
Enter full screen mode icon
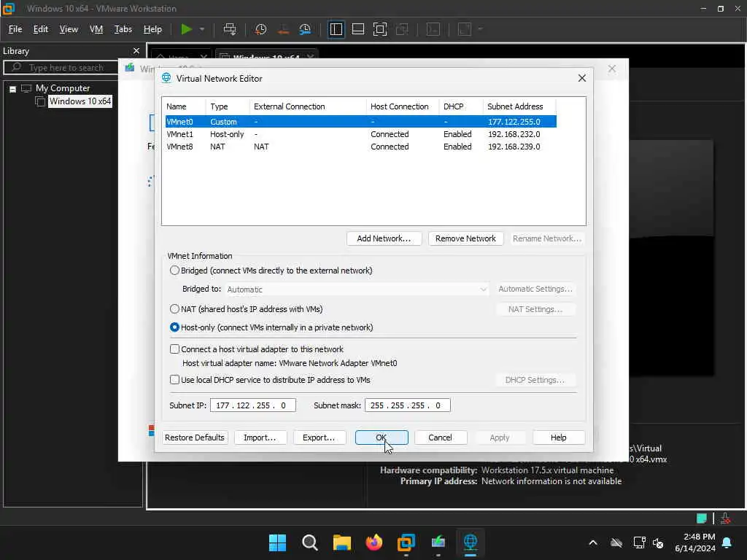(x=379, y=29)
